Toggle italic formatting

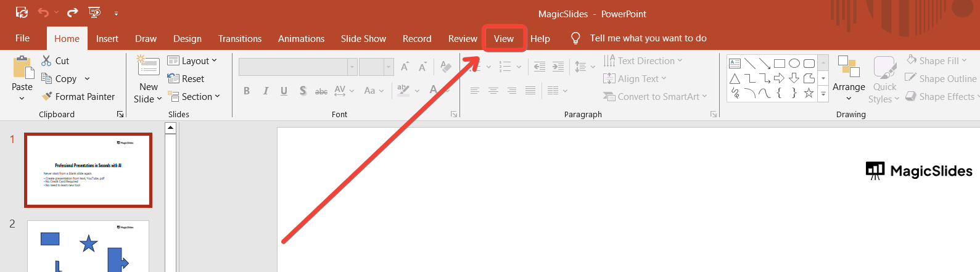pos(265,91)
